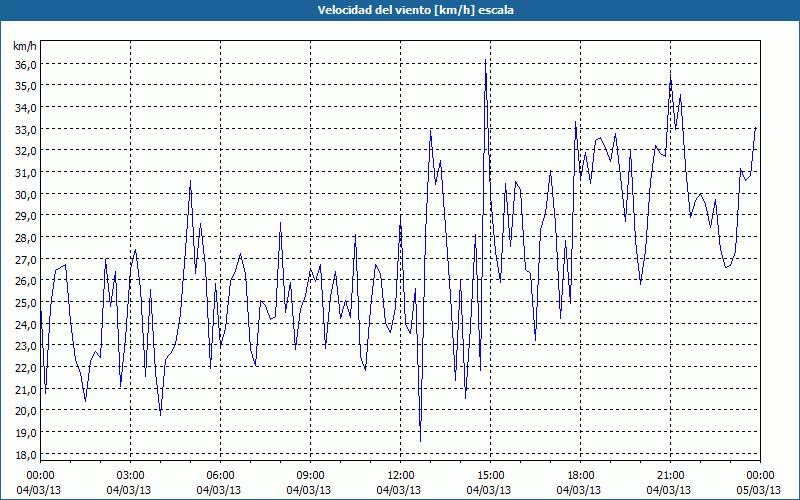
Task: Click the 23,0 y-axis value
Action: pos(25,346)
